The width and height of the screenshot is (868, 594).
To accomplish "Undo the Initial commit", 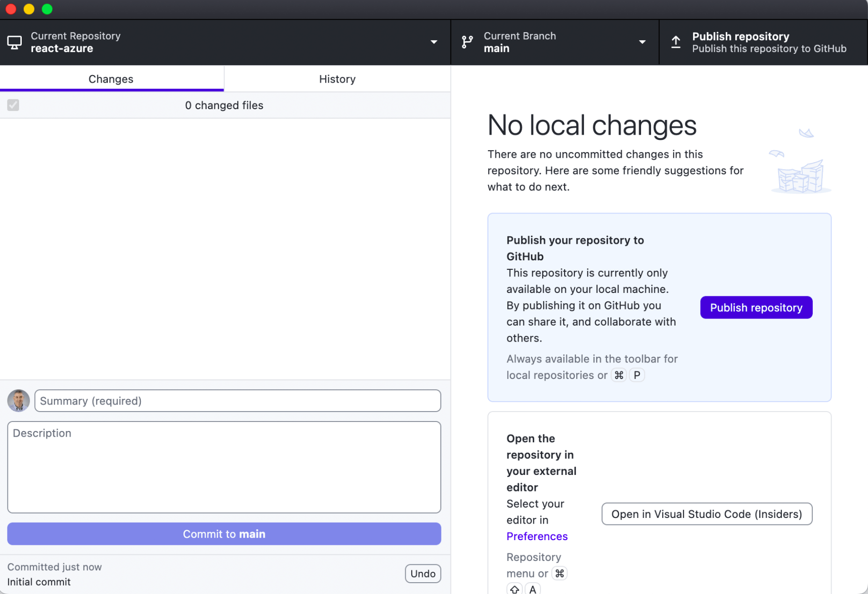I will point(423,574).
